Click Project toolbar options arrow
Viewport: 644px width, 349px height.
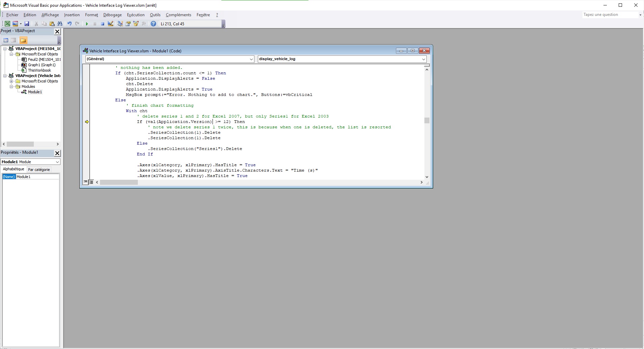tap(59, 41)
